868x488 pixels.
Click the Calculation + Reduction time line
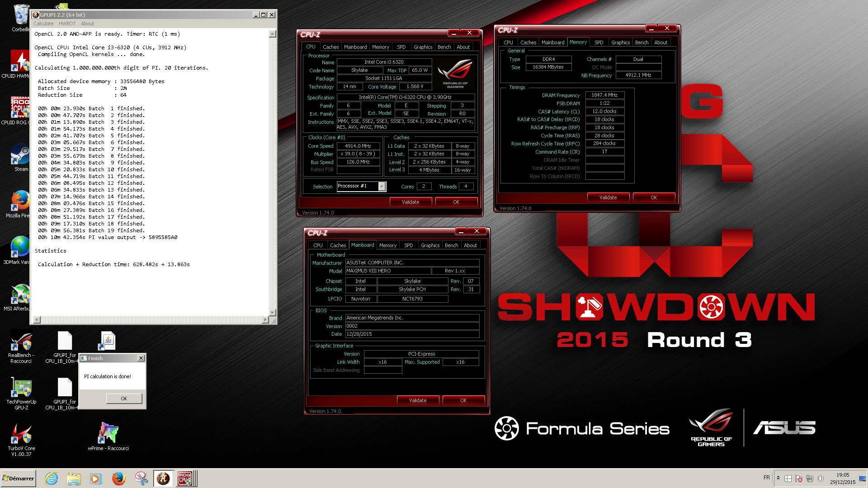[x=114, y=264]
